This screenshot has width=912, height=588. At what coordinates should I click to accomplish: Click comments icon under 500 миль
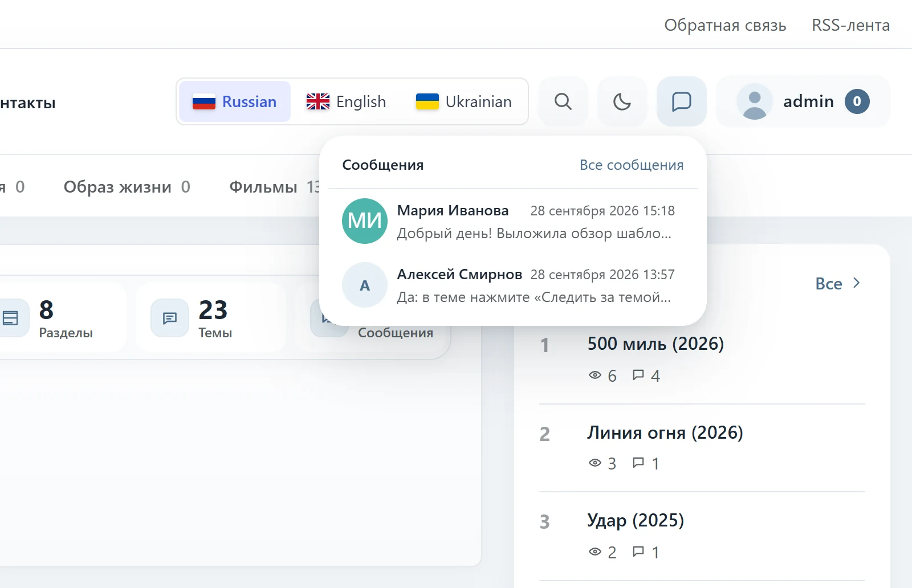pyautogui.click(x=638, y=375)
